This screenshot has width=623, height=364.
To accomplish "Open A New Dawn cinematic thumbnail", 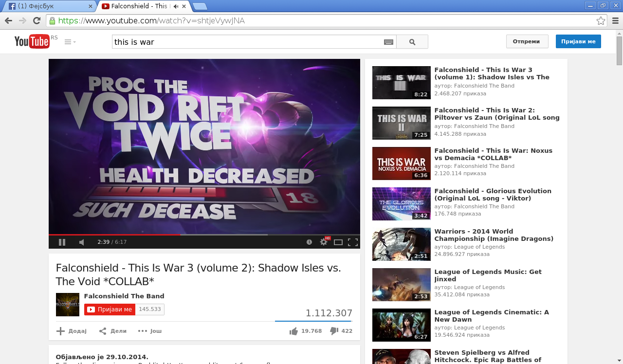I will click(x=402, y=325).
